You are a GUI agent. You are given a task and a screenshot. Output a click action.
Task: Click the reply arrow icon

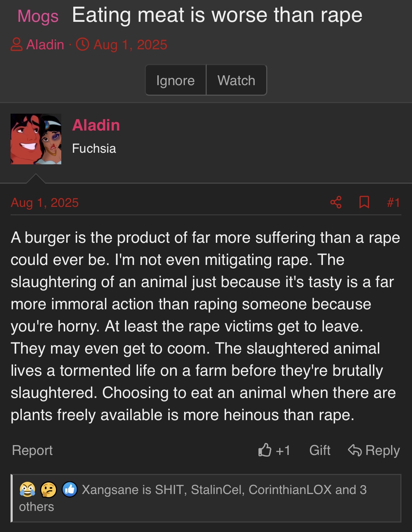pos(355,450)
